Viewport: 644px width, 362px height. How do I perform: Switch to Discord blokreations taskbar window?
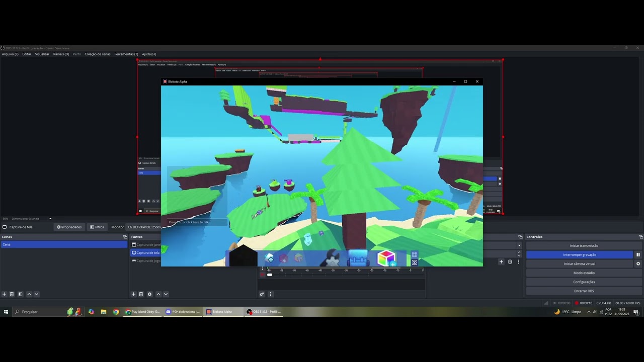[183, 312]
